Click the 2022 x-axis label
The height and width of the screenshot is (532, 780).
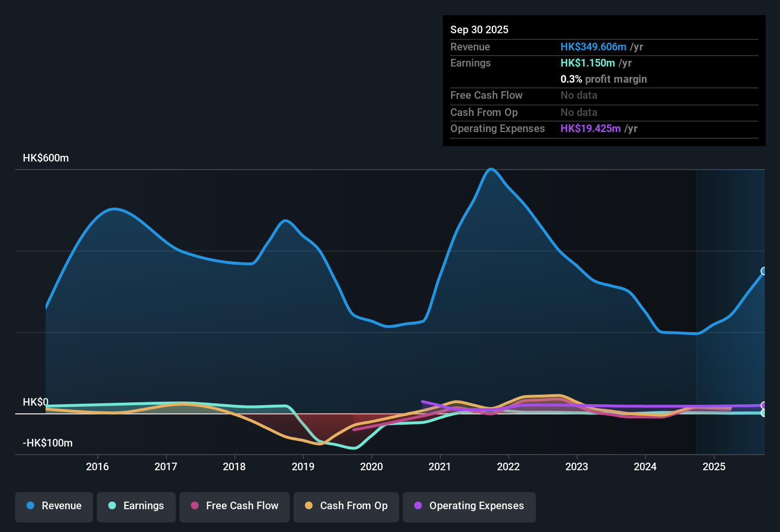tap(508, 466)
